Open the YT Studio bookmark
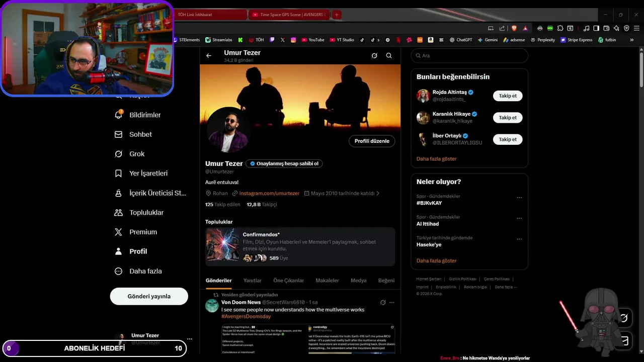Image resolution: width=644 pixels, height=362 pixels. click(342, 40)
